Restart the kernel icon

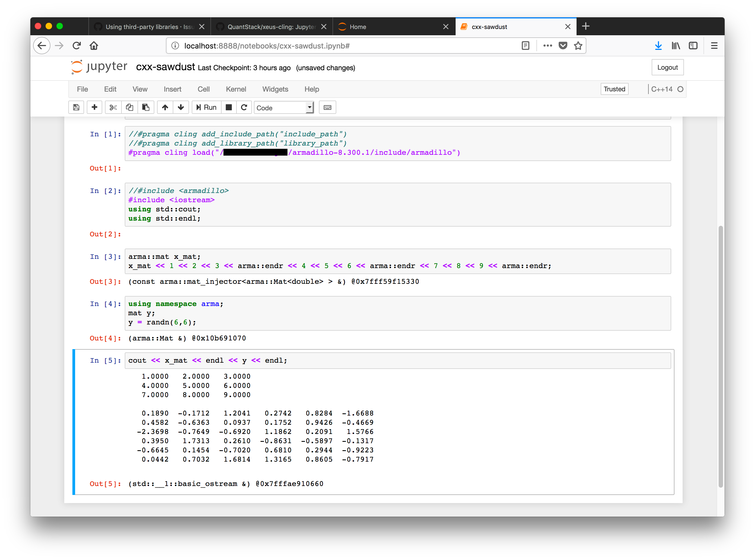tap(244, 107)
